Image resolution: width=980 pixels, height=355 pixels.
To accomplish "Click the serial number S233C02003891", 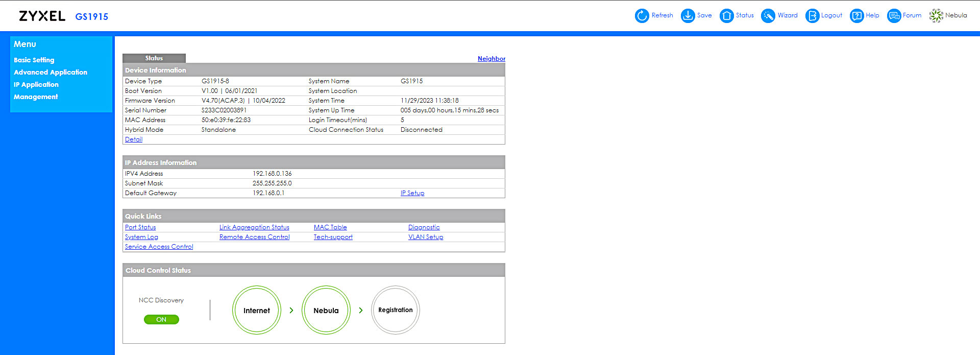I will 224,110.
